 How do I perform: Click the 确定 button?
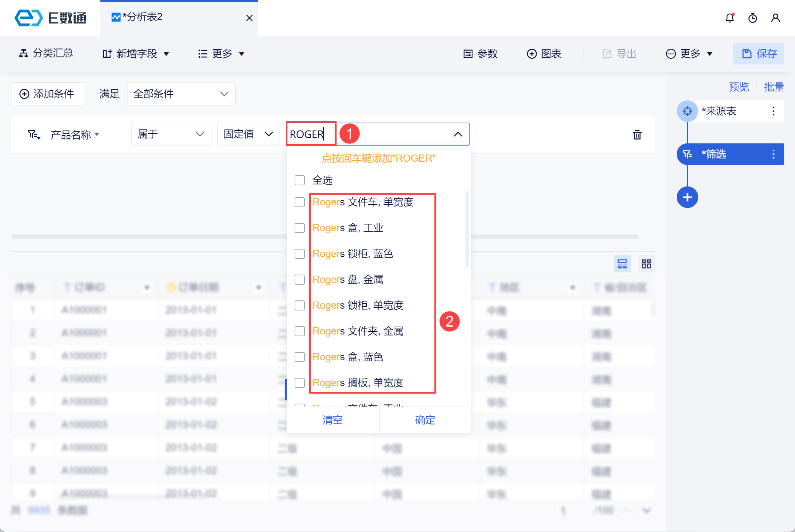pyautogui.click(x=425, y=420)
